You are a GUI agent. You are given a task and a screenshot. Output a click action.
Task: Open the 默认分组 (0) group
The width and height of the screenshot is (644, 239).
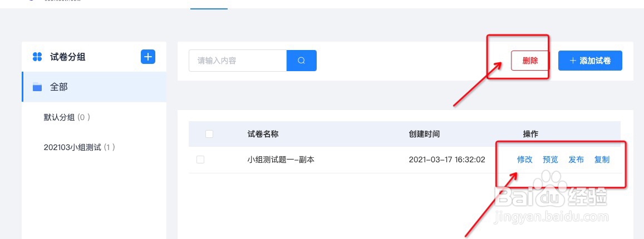[x=67, y=117]
